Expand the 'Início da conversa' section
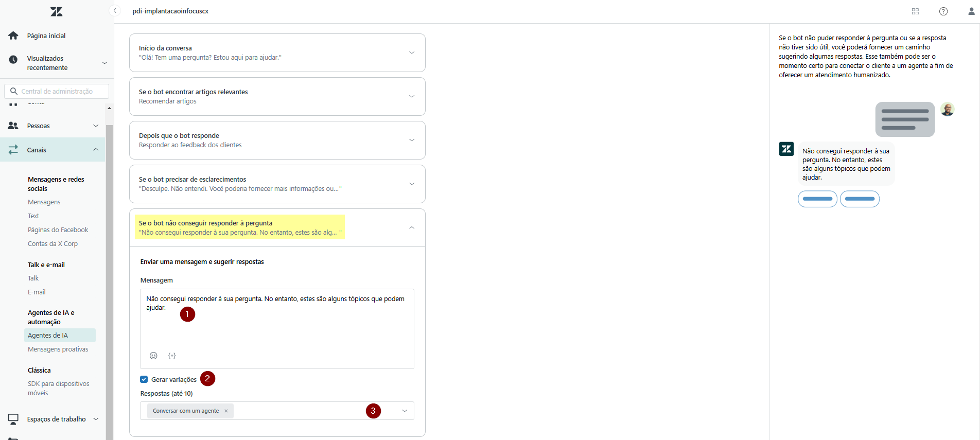 411,52
